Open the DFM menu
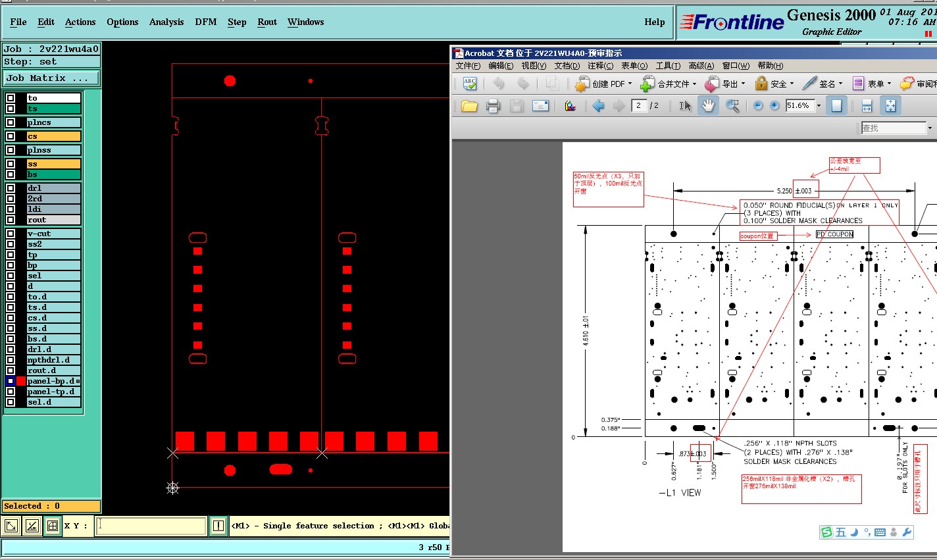Image resolution: width=937 pixels, height=560 pixels. click(205, 22)
